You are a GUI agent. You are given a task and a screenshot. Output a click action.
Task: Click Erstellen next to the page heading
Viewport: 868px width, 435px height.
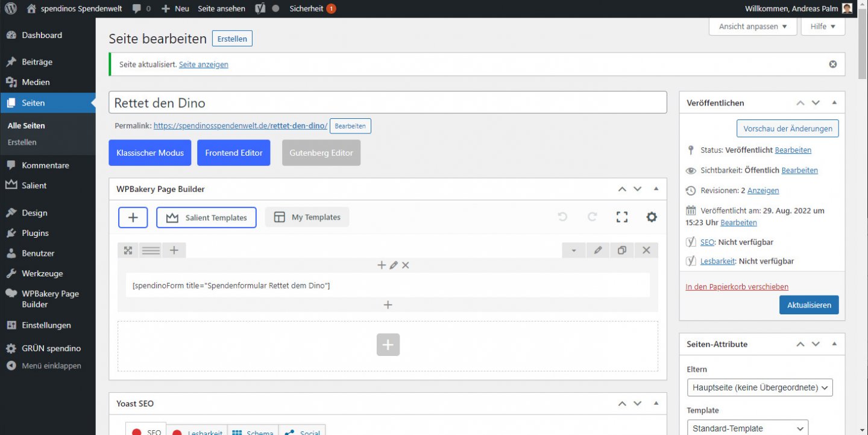pyautogui.click(x=232, y=39)
